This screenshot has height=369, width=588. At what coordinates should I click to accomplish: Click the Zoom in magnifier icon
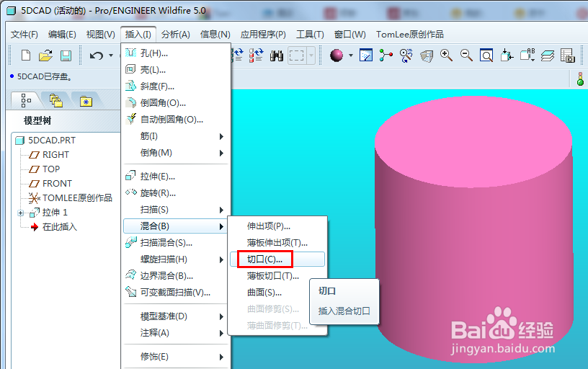(446, 55)
